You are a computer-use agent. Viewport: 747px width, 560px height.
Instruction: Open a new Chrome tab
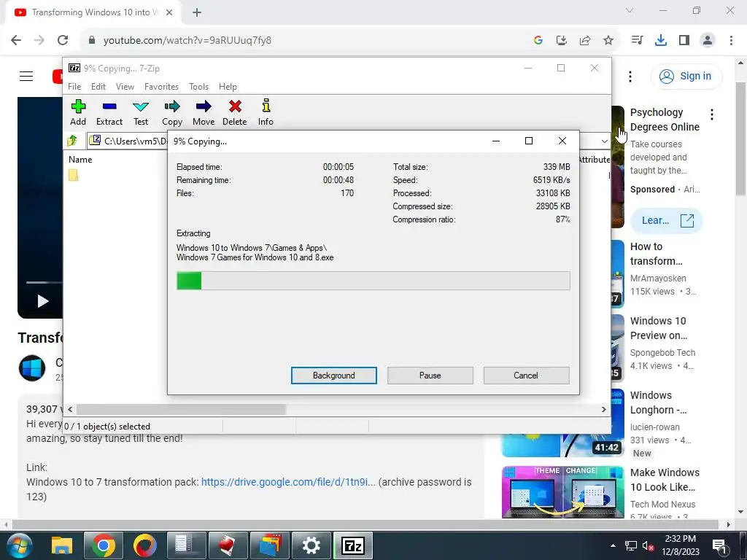click(x=197, y=12)
